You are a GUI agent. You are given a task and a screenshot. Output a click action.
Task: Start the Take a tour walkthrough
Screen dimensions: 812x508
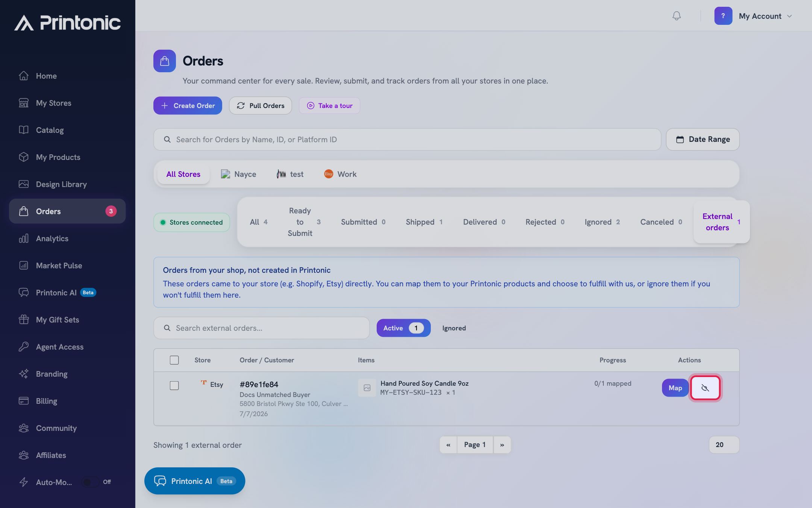[330, 106]
